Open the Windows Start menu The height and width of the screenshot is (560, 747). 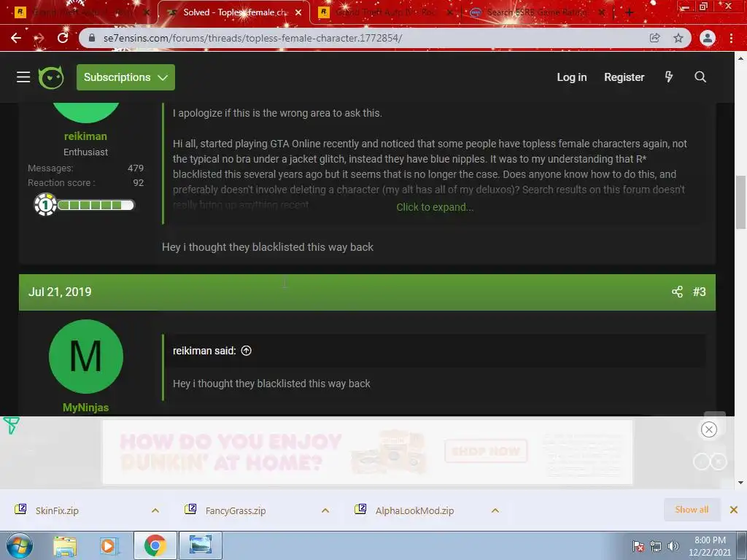20,545
